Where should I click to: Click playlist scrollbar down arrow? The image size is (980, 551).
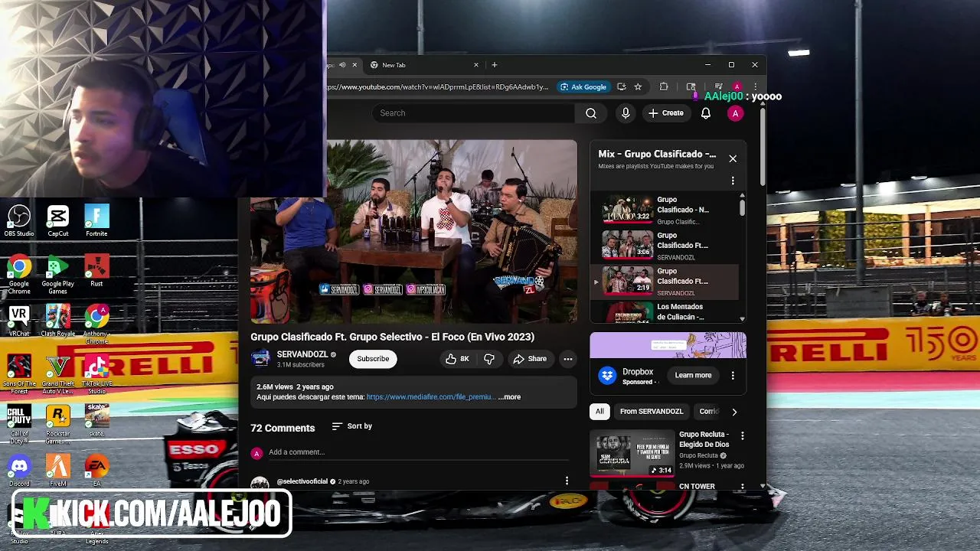742,318
